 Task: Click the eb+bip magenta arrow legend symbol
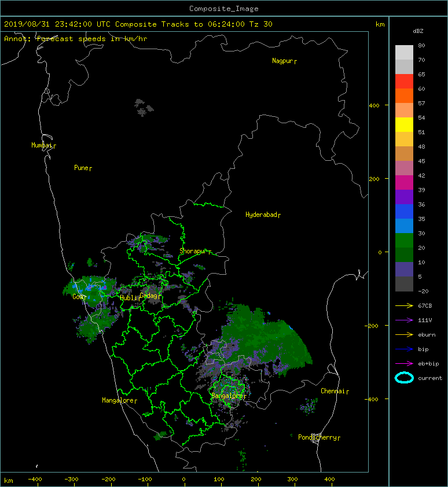pos(404,363)
